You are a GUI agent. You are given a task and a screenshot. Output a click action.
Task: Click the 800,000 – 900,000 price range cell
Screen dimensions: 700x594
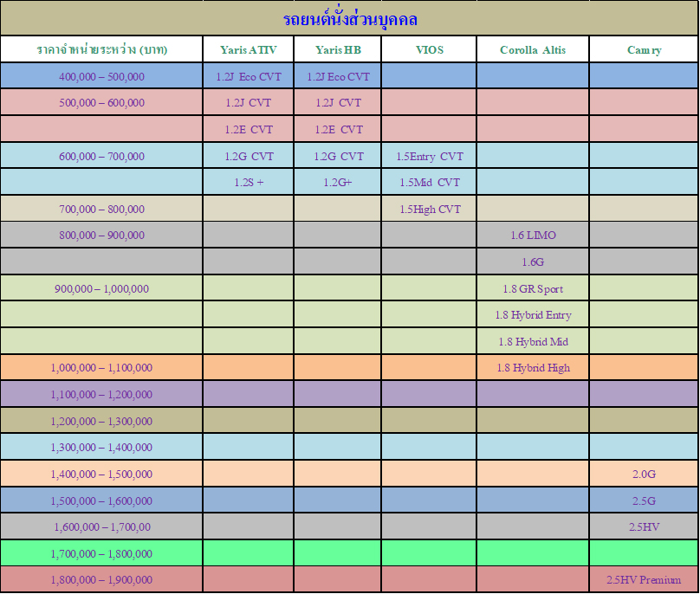click(x=101, y=235)
